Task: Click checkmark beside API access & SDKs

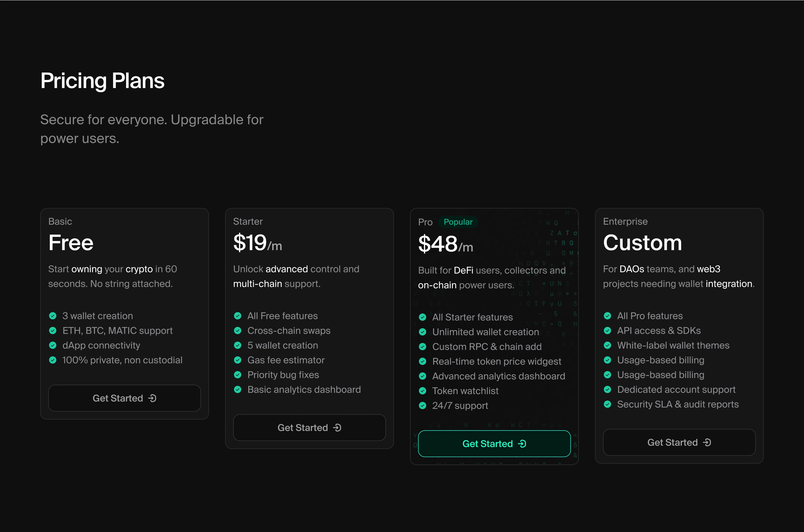Action: click(x=607, y=330)
